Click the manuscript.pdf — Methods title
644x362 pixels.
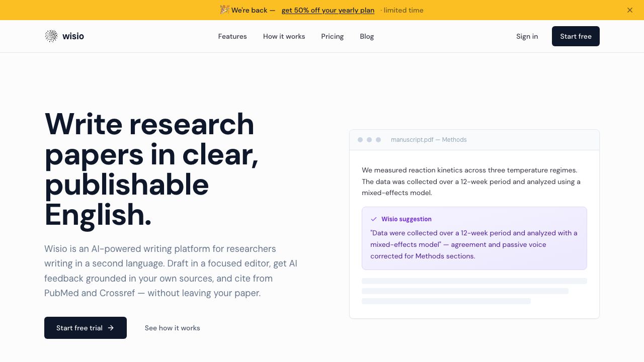point(429,140)
